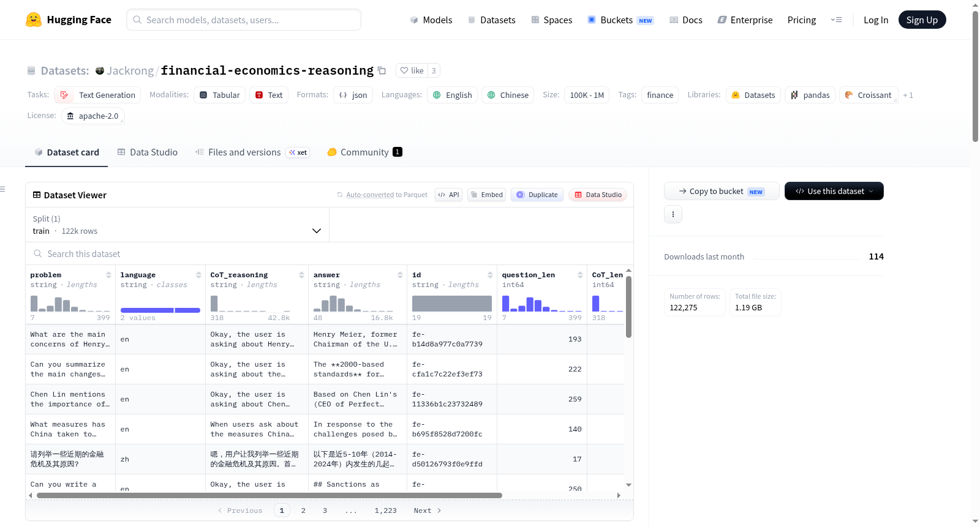This screenshot has height=527, width=980.
Task: Click the Jackrong user avatar
Action: click(x=100, y=70)
